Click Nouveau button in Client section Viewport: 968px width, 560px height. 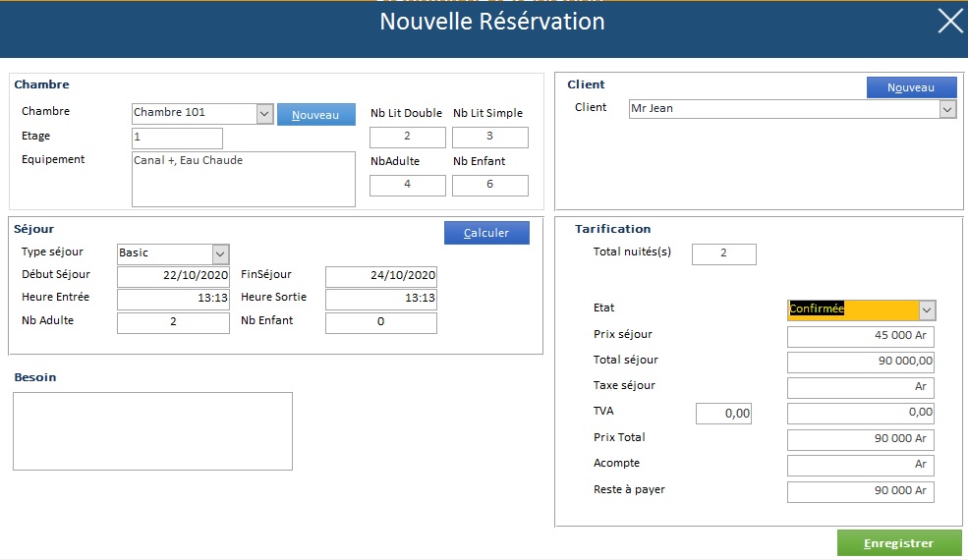[911, 87]
